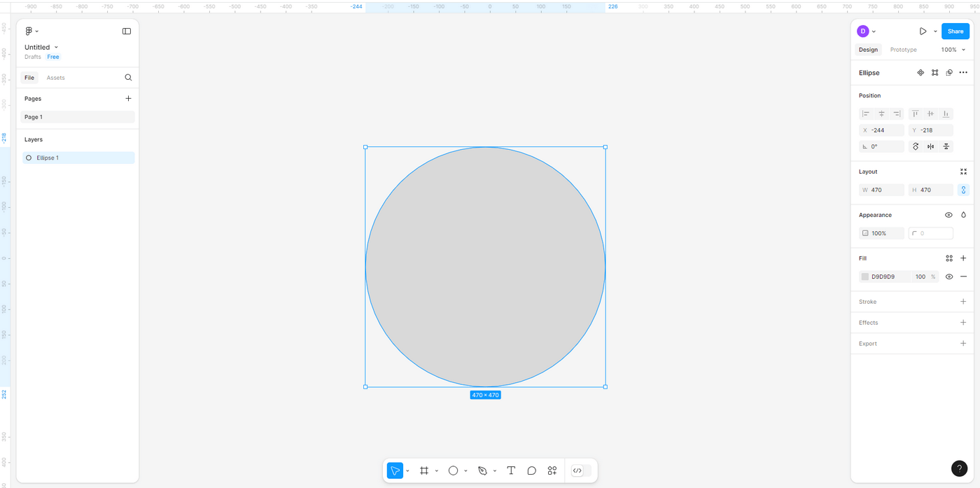Add an export setting with the Export plus button

(963, 344)
